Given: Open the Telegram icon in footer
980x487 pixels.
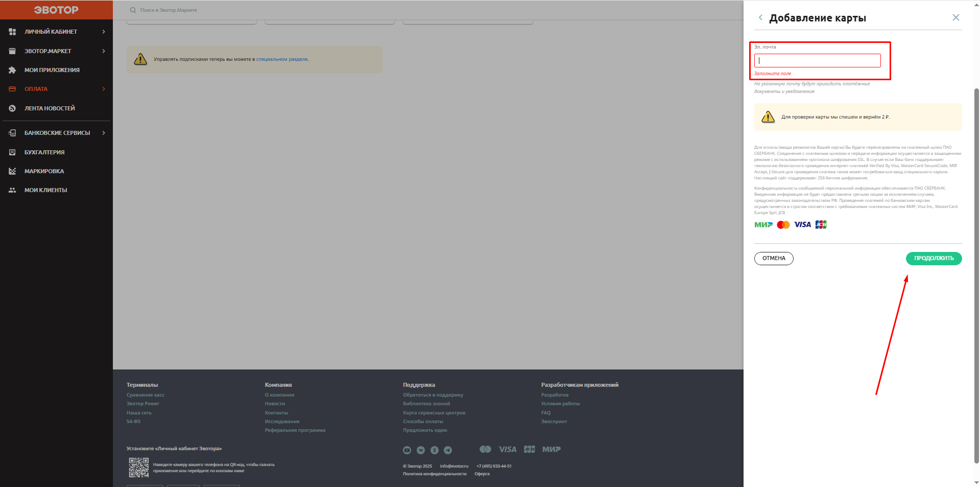Looking at the screenshot, I should (448, 450).
